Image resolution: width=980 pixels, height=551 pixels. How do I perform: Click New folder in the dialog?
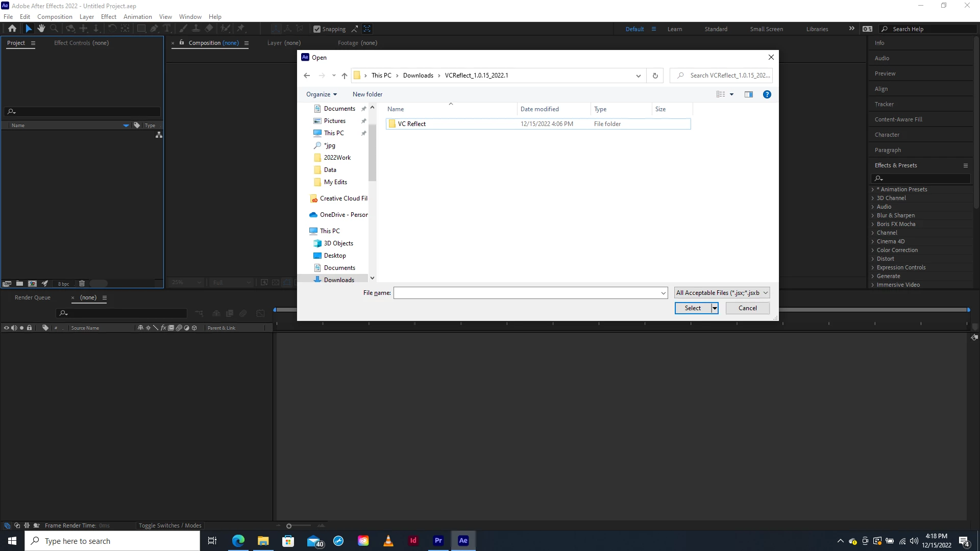[367, 94]
